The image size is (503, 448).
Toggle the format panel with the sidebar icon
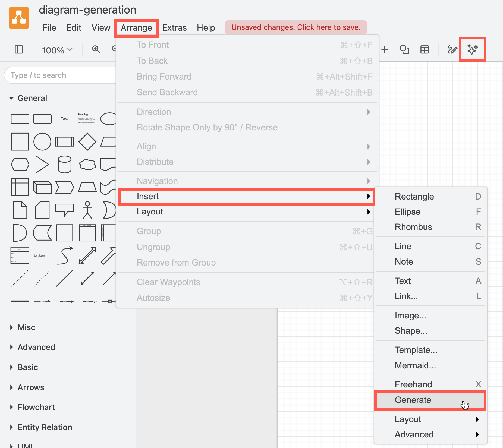pos(19,49)
